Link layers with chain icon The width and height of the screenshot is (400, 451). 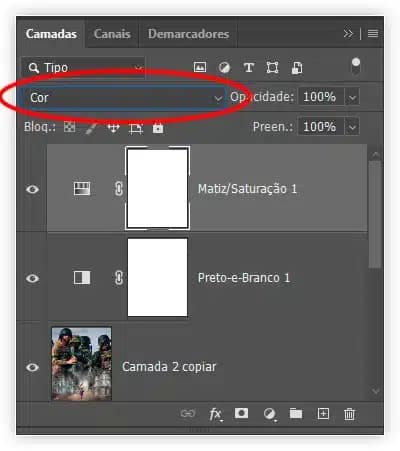pyautogui.click(x=187, y=414)
